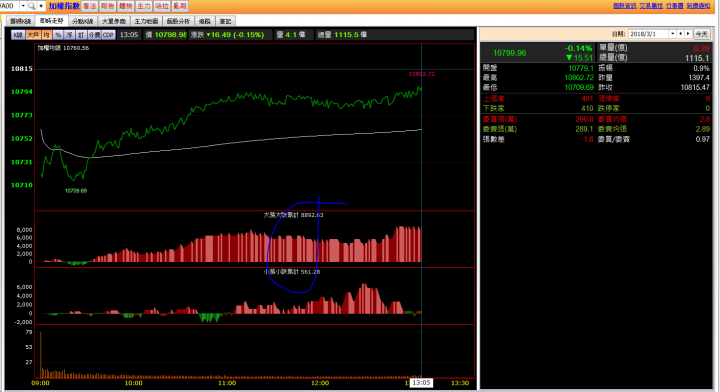Click the 交易屬性 link

coord(651,6)
